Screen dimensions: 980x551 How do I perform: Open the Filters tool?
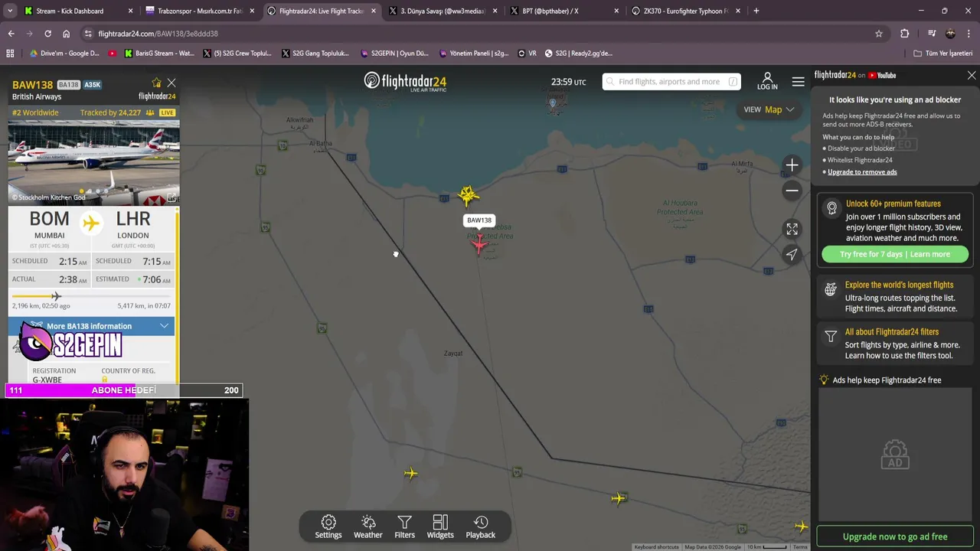[404, 527]
